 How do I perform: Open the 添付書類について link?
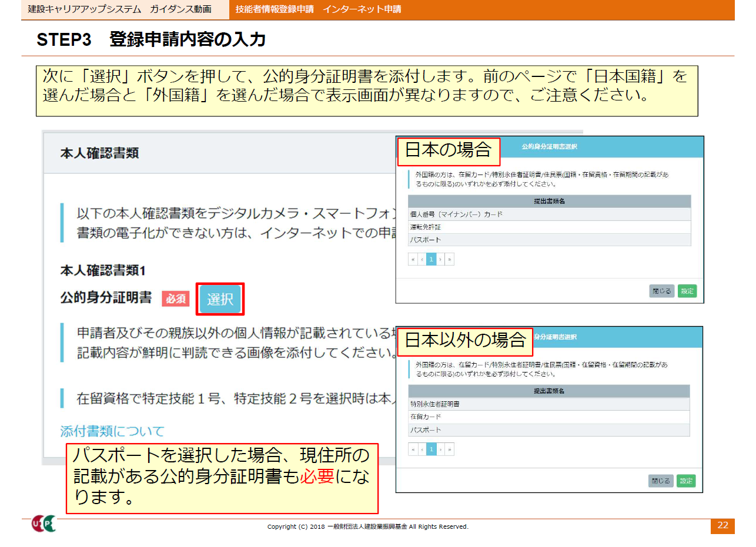112,431
